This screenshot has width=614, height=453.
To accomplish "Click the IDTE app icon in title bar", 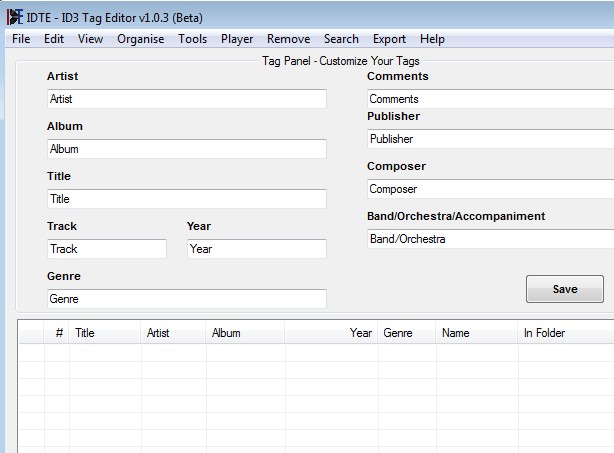I will pyautogui.click(x=14, y=16).
